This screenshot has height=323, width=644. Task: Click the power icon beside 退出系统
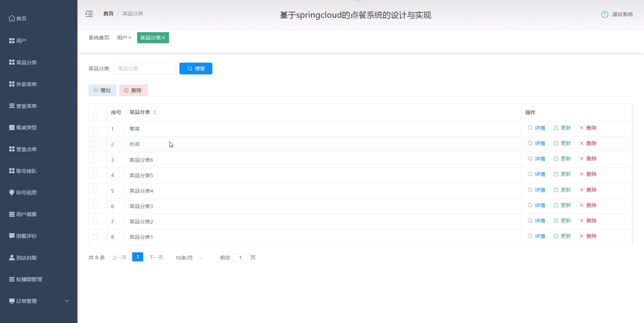tap(605, 14)
